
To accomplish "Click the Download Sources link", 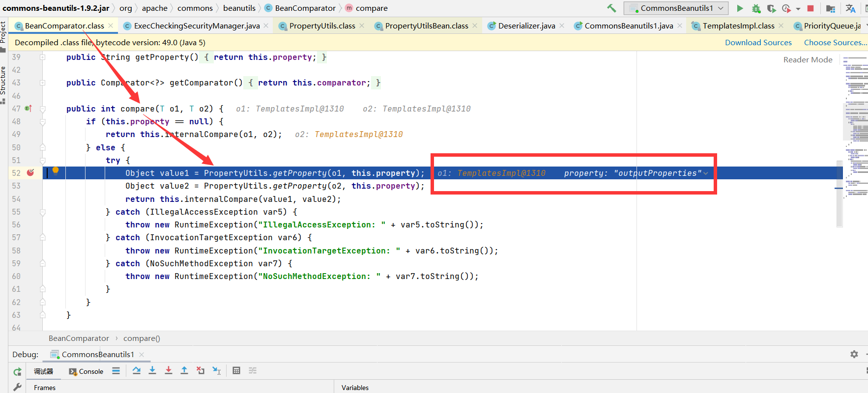I will [x=758, y=43].
